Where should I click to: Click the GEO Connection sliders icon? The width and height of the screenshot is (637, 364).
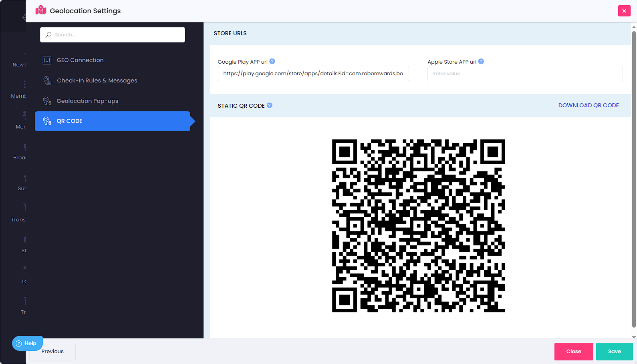tap(47, 60)
